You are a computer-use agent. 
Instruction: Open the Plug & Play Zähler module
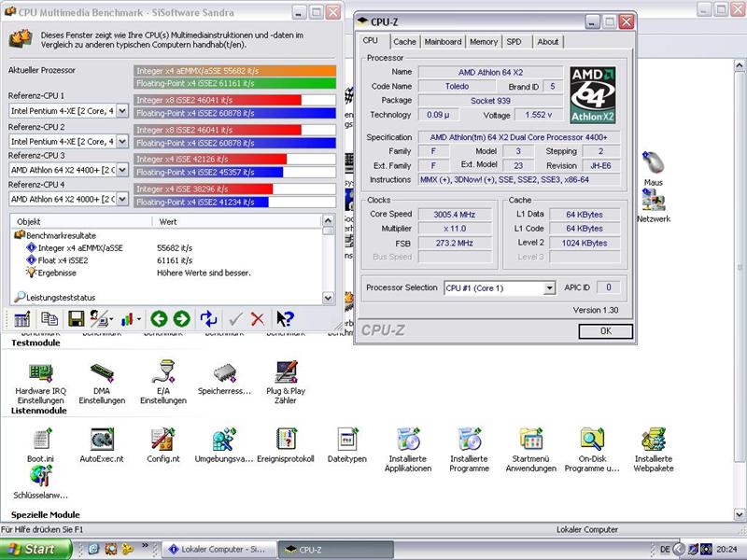tap(286, 383)
